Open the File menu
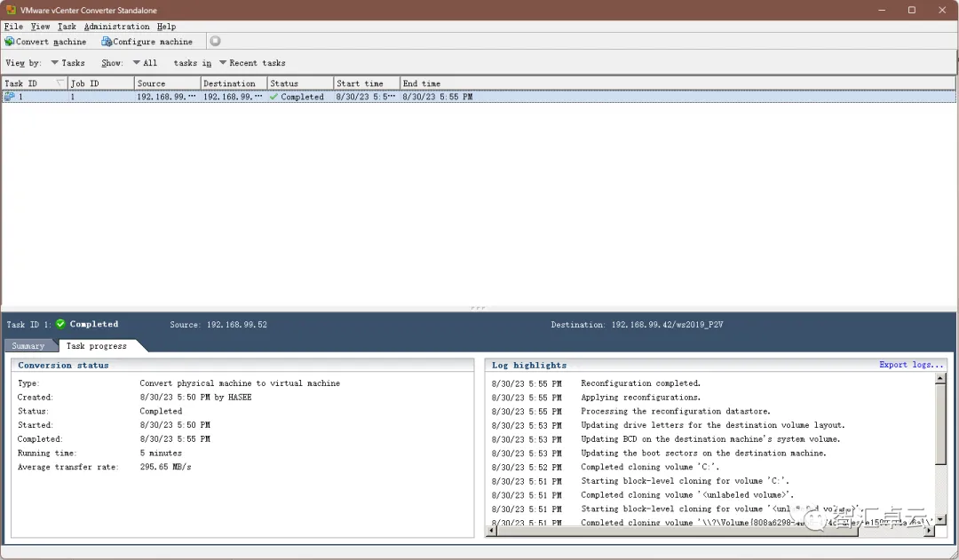 pyautogui.click(x=13, y=27)
